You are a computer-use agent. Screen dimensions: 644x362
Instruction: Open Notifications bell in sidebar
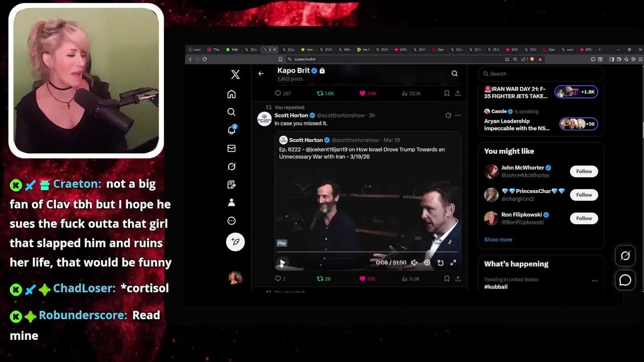(x=231, y=130)
